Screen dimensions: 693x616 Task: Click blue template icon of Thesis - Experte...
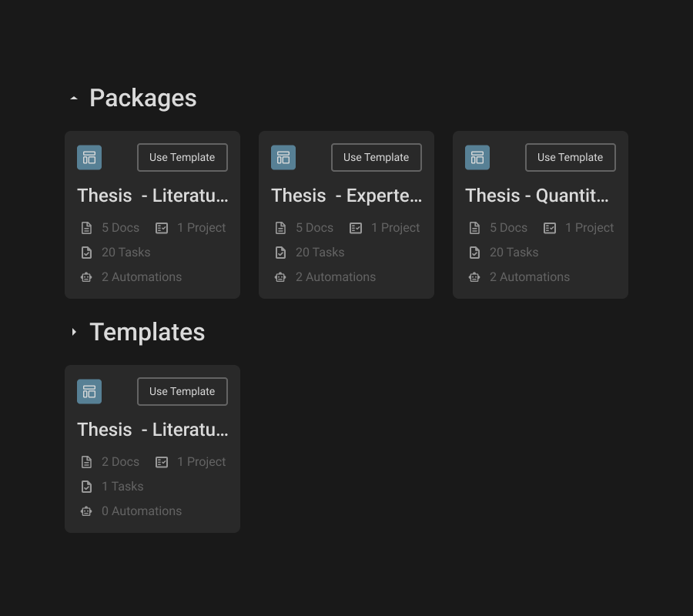coord(283,157)
